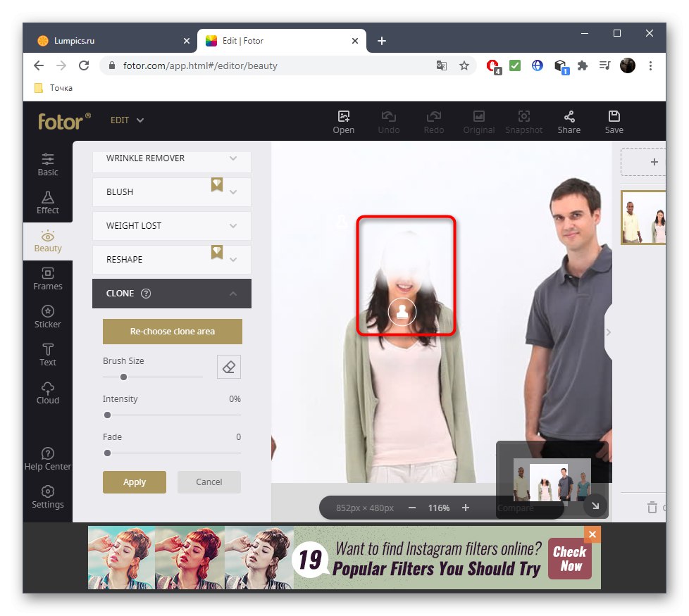Select the Edit | Fotor browser tab
This screenshot has height=616, width=689.
coord(282,41)
